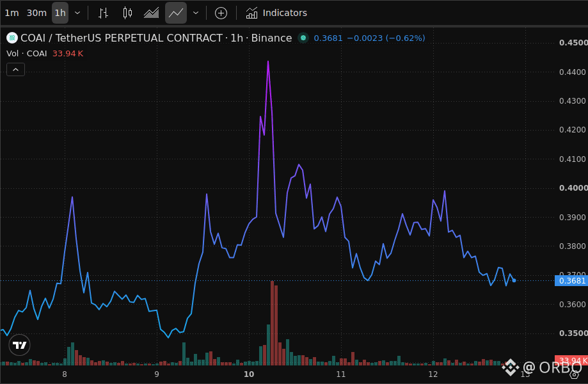The height and width of the screenshot is (384, 588).
Task: Click the current price label 0.3681 on axis
Action: (x=571, y=280)
